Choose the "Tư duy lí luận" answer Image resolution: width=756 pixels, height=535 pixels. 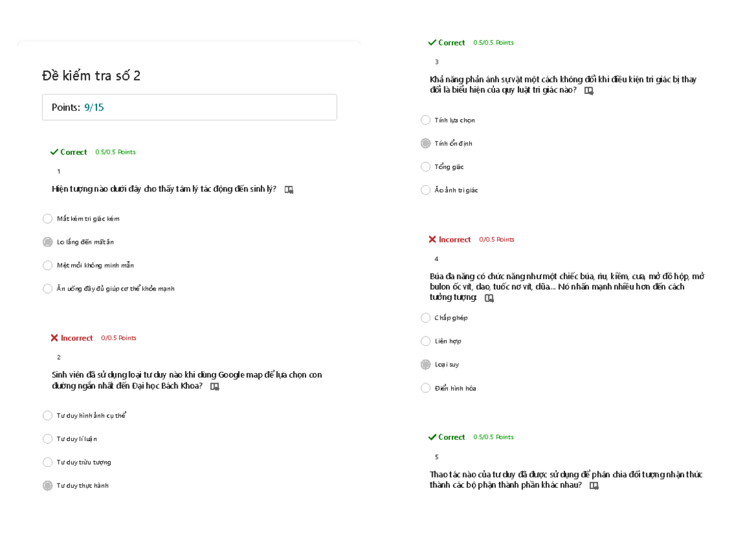pyautogui.click(x=48, y=439)
